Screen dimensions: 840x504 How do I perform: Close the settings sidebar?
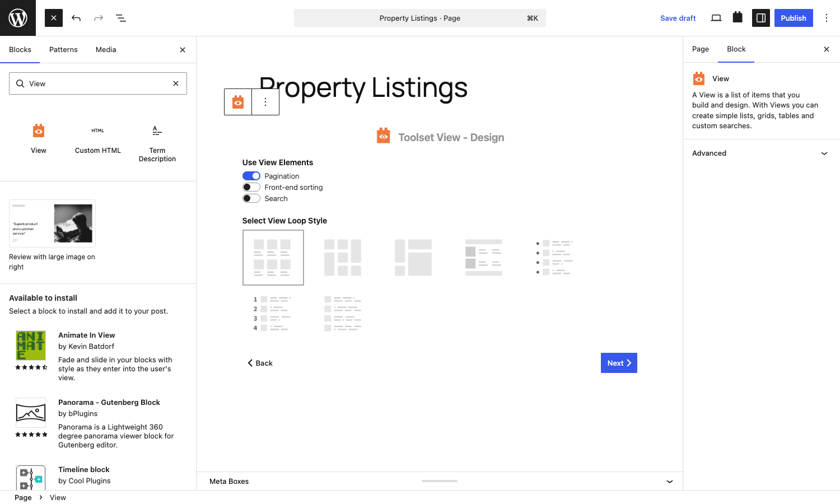click(x=827, y=49)
